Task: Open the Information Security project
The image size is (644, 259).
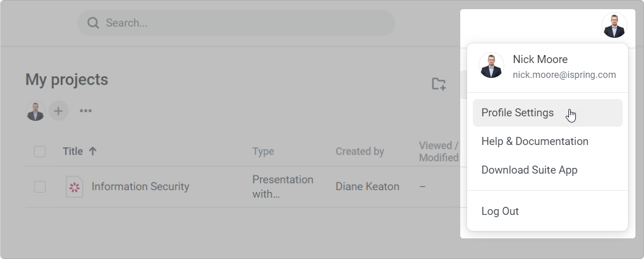Action: pos(140,187)
